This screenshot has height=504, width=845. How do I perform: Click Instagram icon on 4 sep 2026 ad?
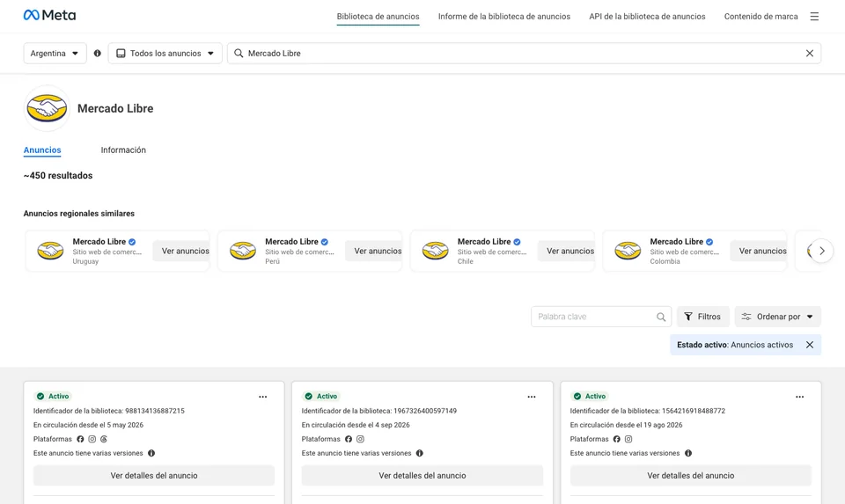[361, 439]
